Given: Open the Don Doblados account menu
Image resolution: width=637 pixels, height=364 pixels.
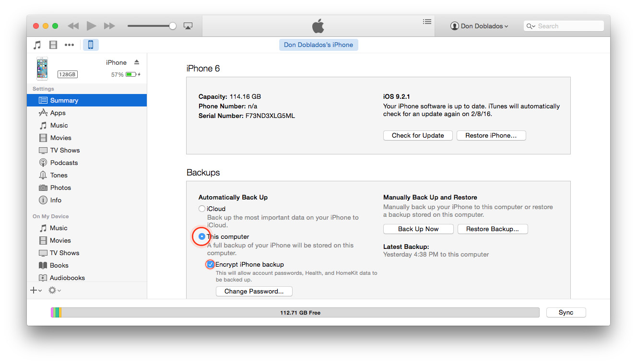Looking at the screenshot, I should click(479, 26).
